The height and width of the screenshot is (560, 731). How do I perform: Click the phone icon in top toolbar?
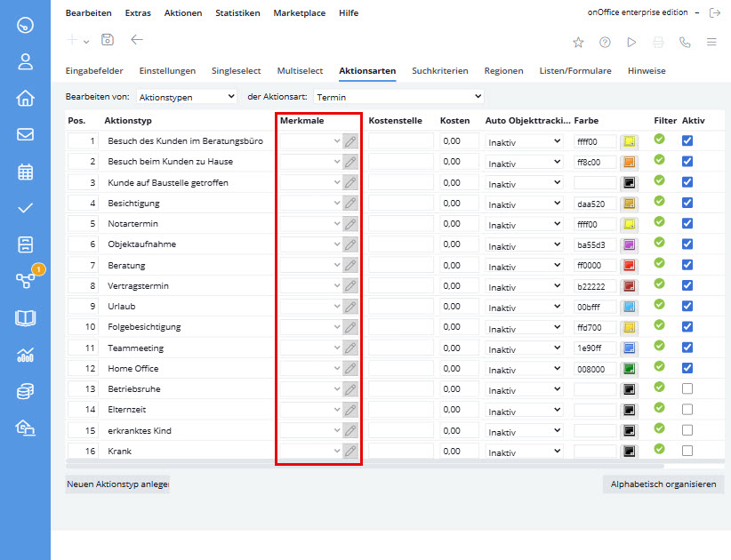tap(684, 42)
